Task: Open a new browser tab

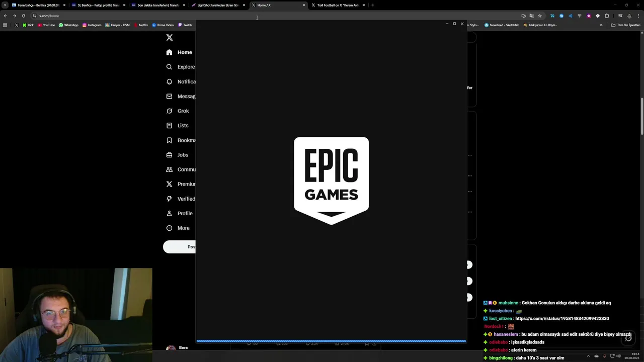Action: coord(373,5)
